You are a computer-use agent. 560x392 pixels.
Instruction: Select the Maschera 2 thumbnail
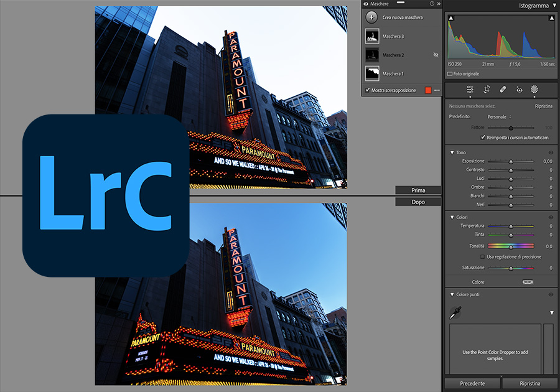point(372,55)
